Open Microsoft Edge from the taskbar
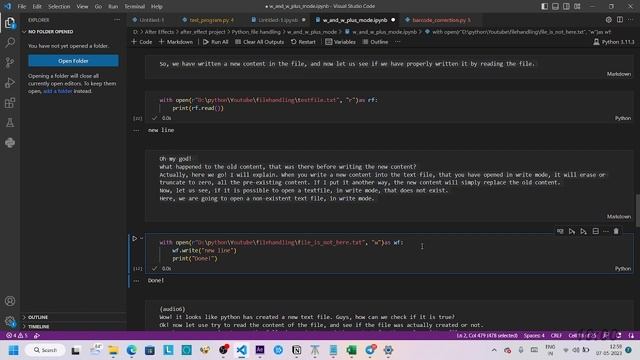 (x=131, y=350)
